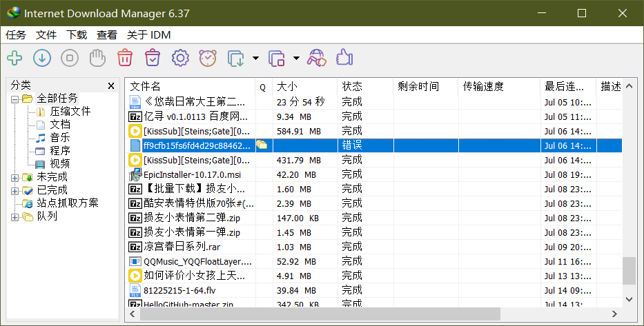Click the vertical scrollbar up arrow
The height and width of the screenshot is (326, 644).
629,86
